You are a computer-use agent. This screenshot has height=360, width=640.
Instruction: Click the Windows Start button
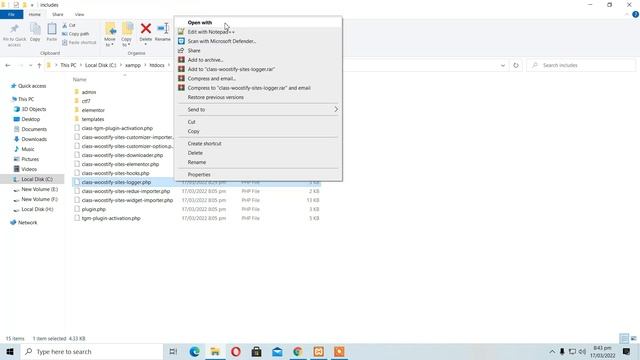10,351
